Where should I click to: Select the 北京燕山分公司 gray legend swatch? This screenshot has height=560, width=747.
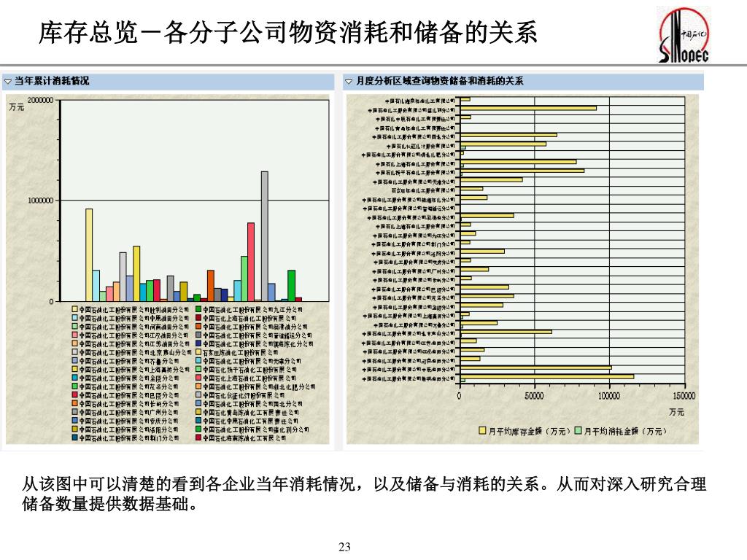(75, 352)
